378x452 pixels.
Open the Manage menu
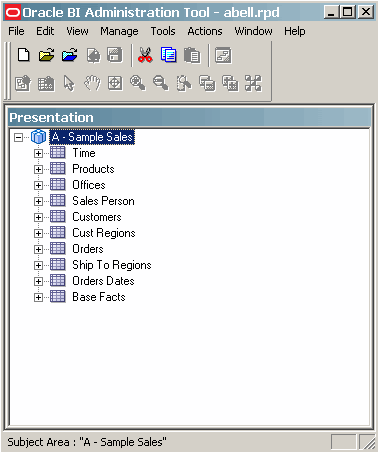[119, 31]
